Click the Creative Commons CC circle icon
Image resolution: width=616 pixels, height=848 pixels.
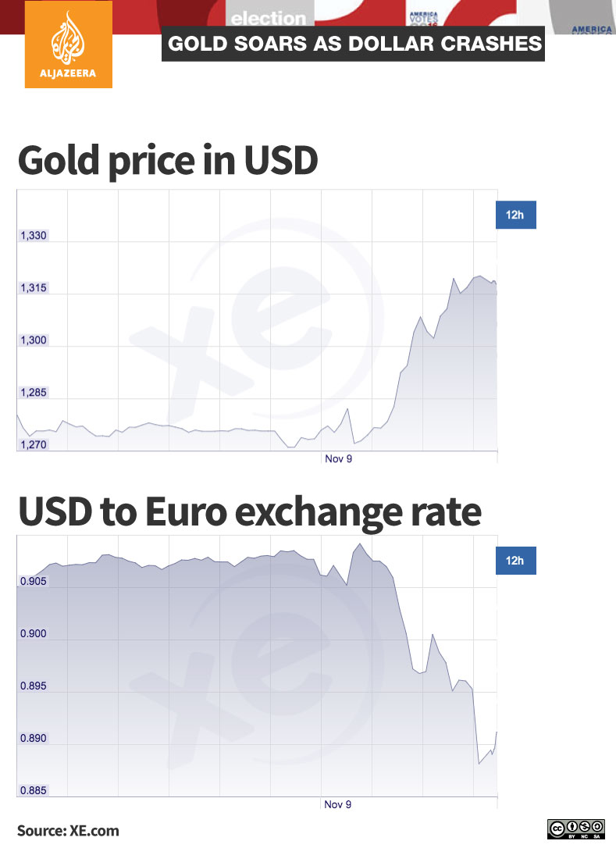pyautogui.click(x=557, y=828)
